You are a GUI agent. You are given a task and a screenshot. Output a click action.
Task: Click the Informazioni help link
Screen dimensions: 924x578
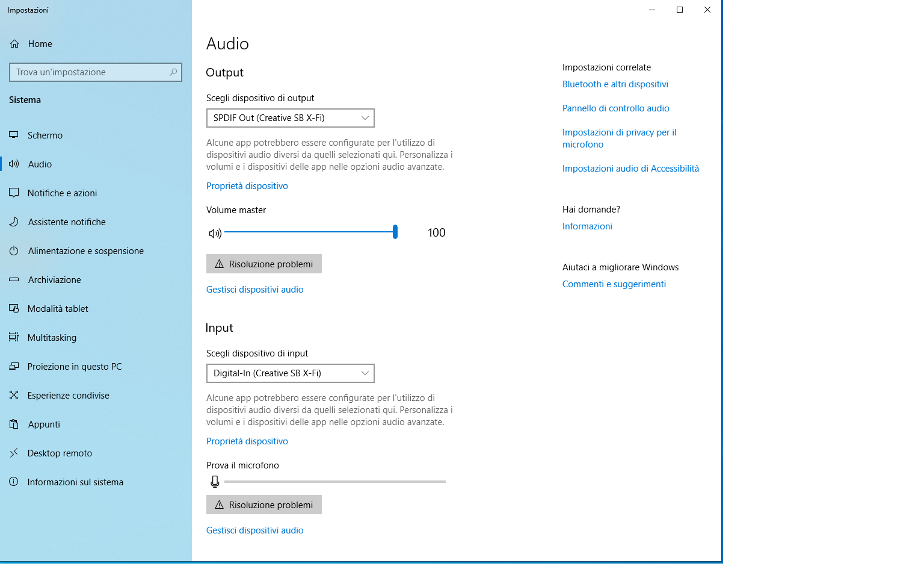click(587, 226)
